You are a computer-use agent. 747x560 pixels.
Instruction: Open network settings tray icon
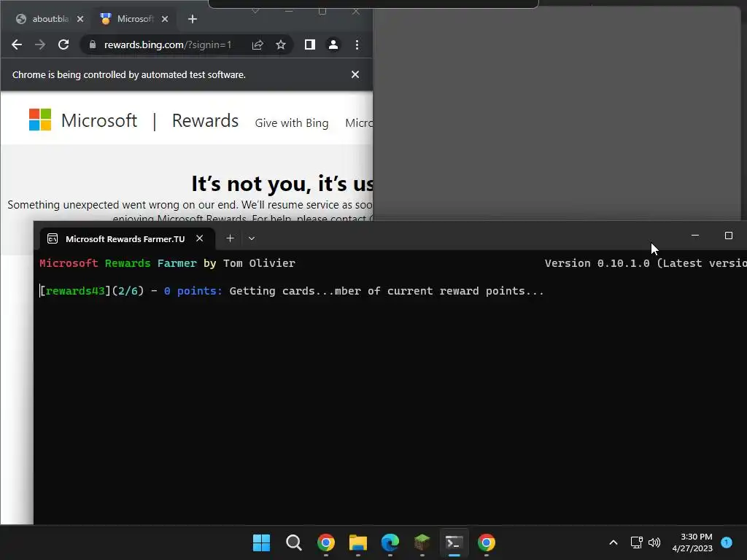click(636, 542)
